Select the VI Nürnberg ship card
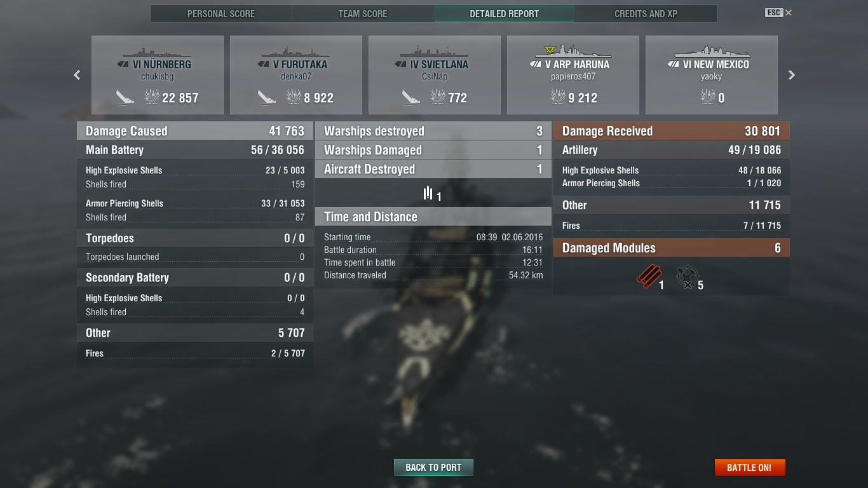Image resolution: width=868 pixels, height=488 pixels. tap(158, 75)
